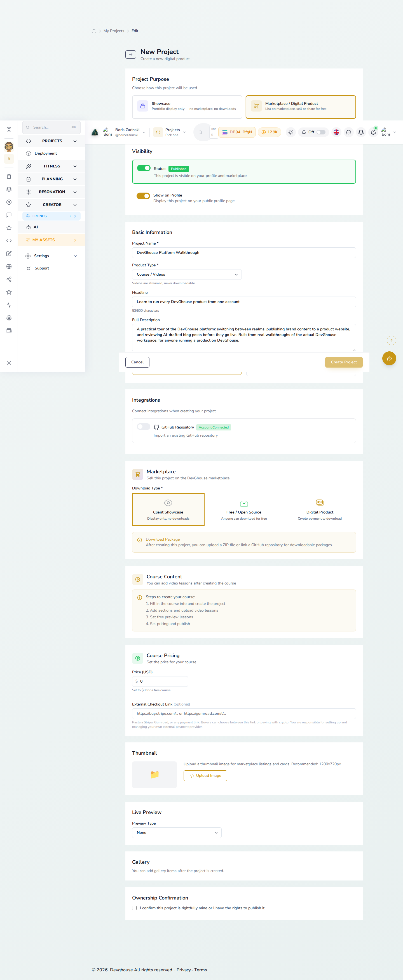Toggle the Published status switch

pyautogui.click(x=144, y=168)
